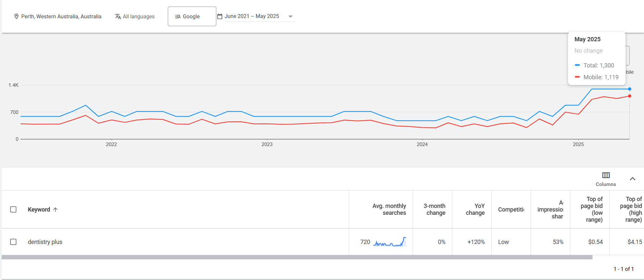The height and width of the screenshot is (280, 644).
Task: Sort by YoY change column header
Action: coord(475,209)
